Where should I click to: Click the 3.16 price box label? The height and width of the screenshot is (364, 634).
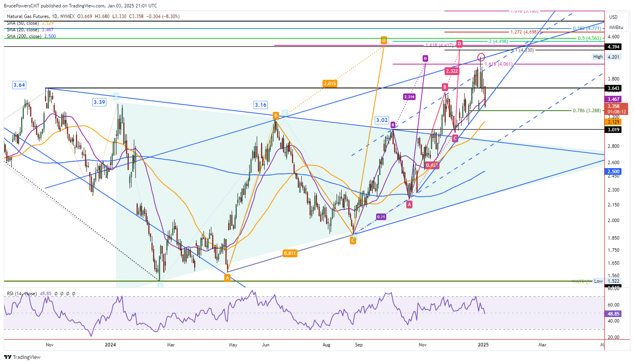(261, 105)
